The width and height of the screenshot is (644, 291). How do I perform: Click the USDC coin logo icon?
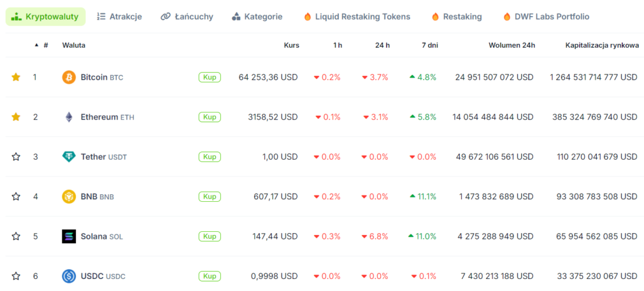click(x=69, y=276)
